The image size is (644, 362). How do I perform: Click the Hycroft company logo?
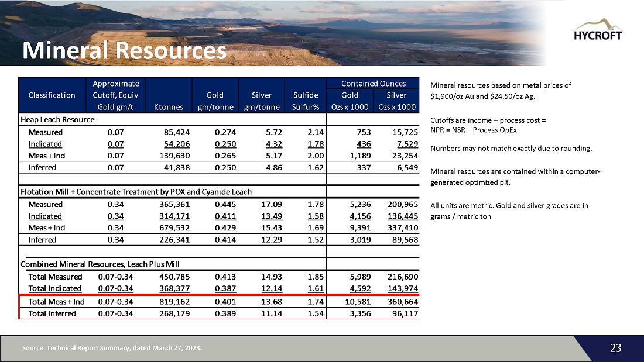point(598,29)
